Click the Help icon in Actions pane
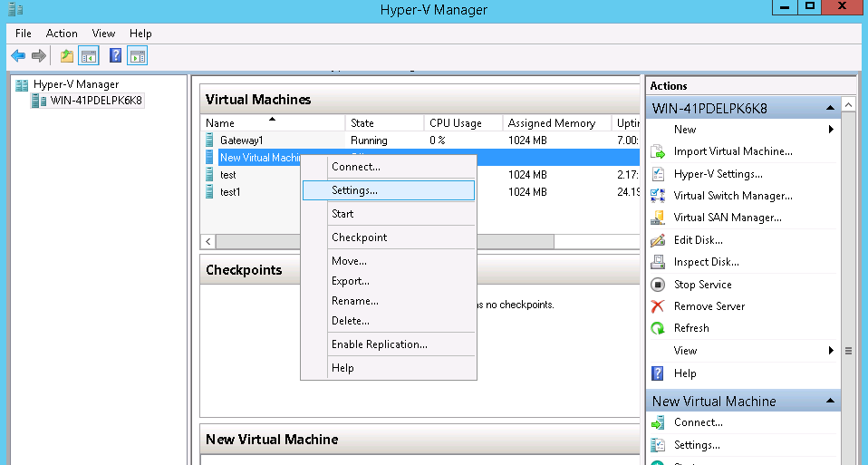 tap(658, 373)
